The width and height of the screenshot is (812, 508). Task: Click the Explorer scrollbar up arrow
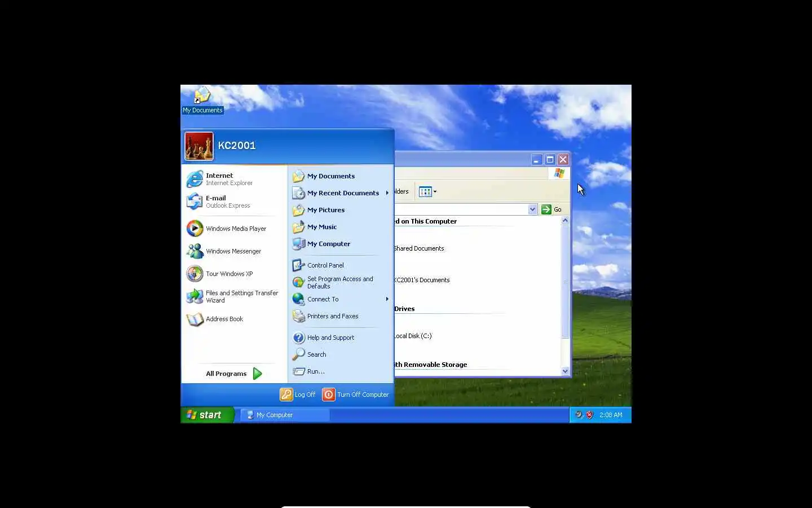(x=565, y=221)
